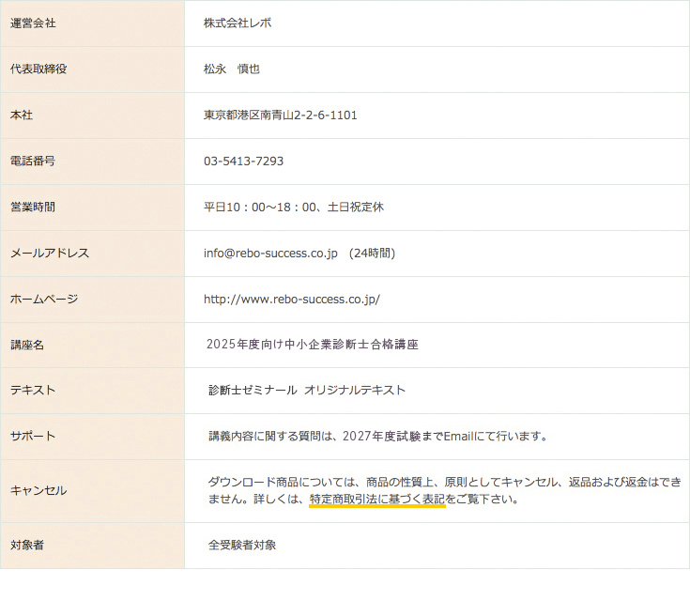Select the support text mentioning 2027年度試験
This screenshot has width=690, height=616.
click(x=378, y=436)
